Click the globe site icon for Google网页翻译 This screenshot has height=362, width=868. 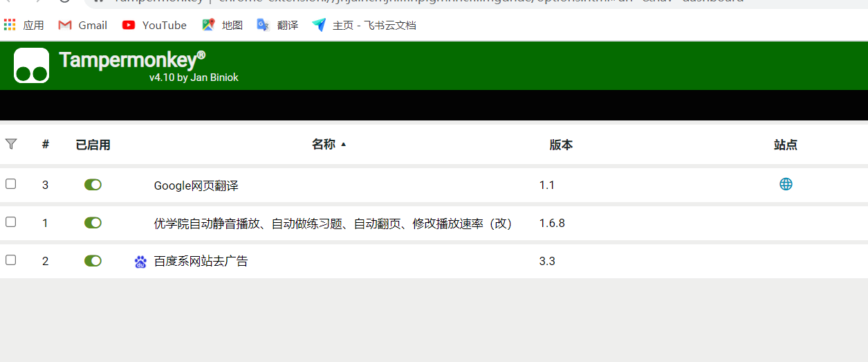click(786, 184)
